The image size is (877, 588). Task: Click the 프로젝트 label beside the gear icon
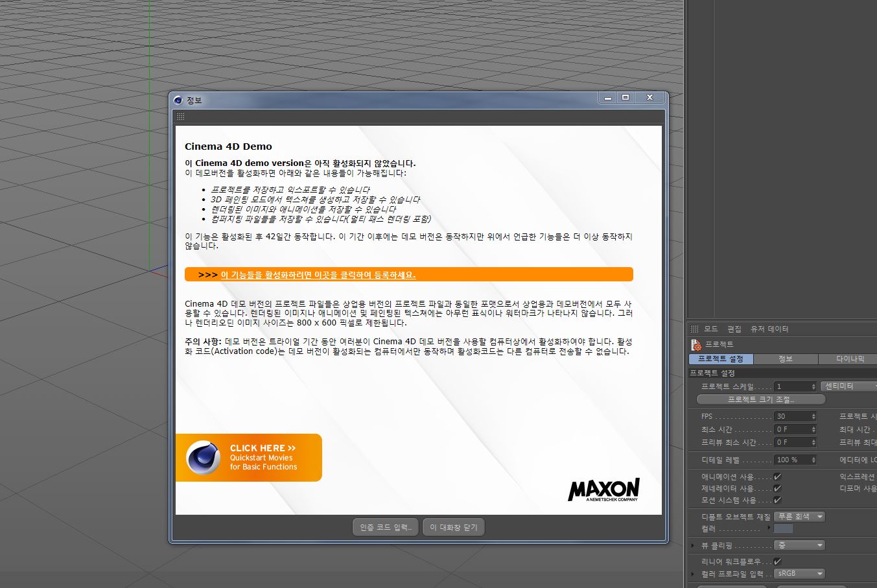(719, 345)
